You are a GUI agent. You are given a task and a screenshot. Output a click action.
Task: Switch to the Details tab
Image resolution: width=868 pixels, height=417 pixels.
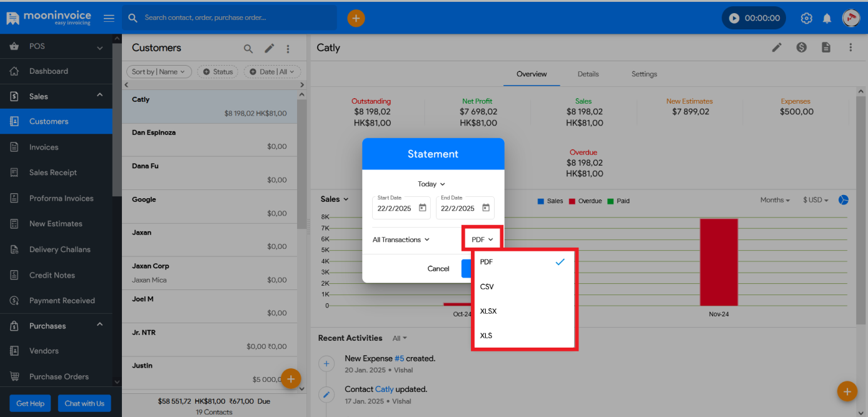click(588, 74)
